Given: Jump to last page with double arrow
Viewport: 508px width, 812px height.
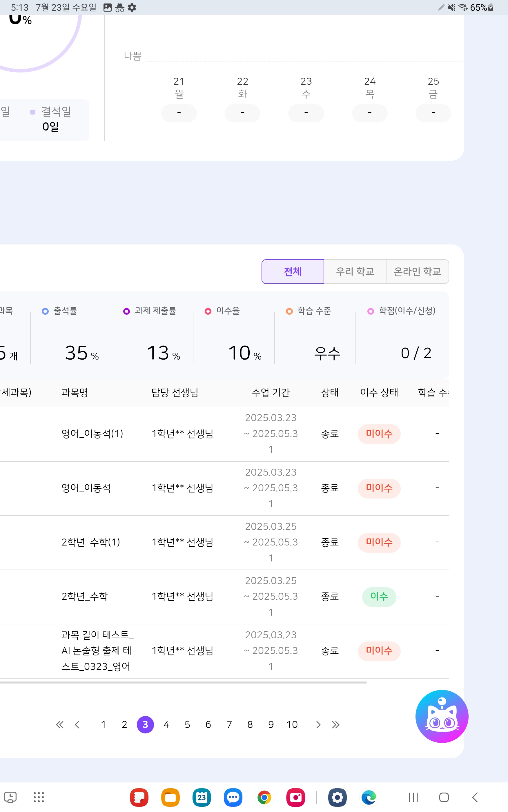Looking at the screenshot, I should tap(335, 725).
